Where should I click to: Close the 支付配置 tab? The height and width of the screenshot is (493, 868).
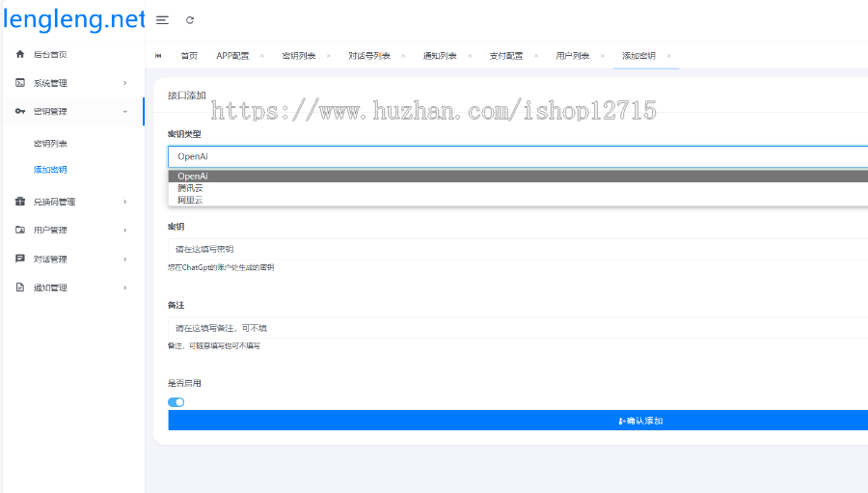[x=536, y=55]
